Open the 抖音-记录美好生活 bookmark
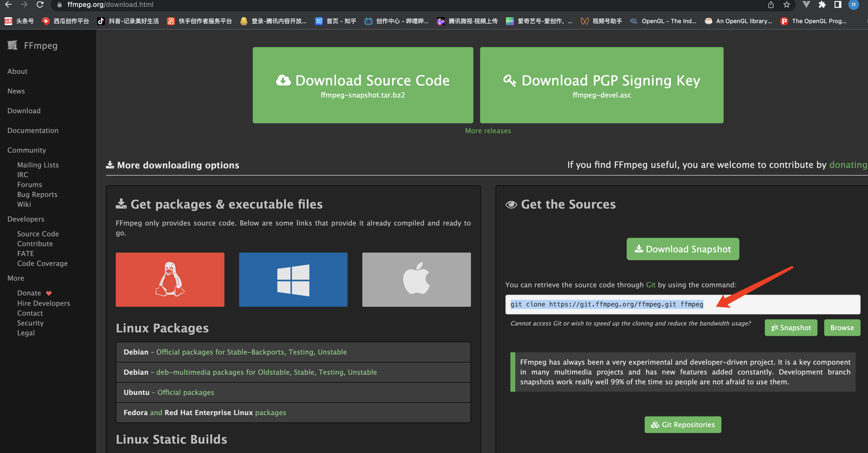The height and width of the screenshot is (453, 868). point(128,21)
